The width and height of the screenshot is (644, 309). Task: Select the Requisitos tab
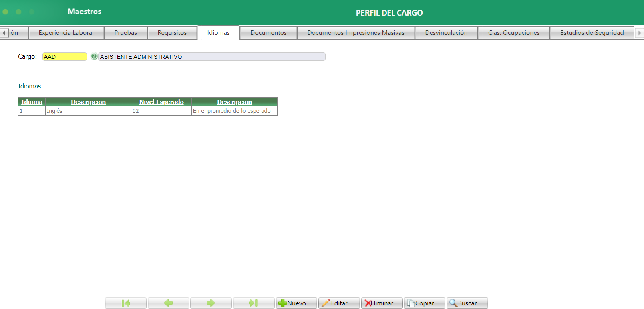click(172, 33)
